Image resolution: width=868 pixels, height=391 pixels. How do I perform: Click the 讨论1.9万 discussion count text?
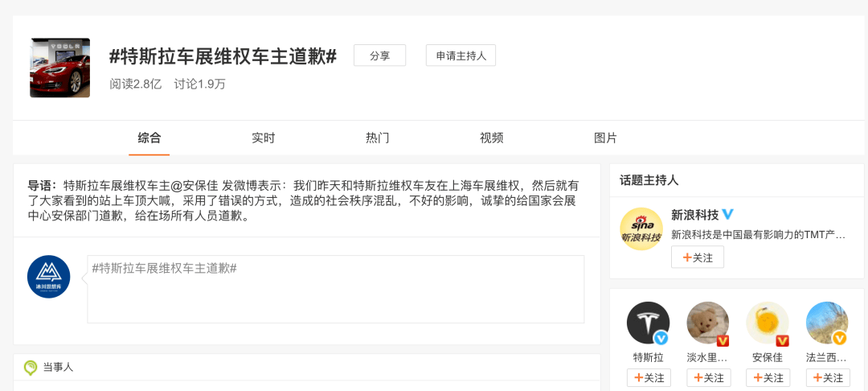[200, 84]
